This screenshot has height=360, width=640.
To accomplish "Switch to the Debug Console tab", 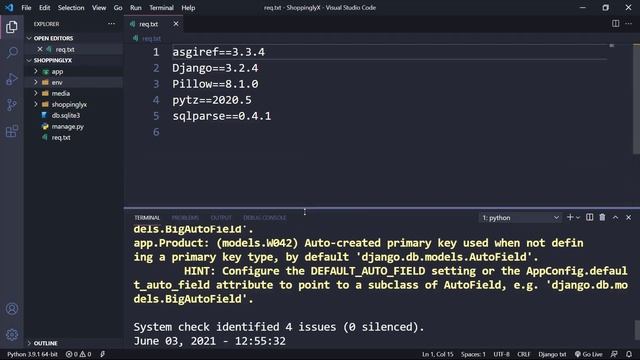I will click(264, 218).
